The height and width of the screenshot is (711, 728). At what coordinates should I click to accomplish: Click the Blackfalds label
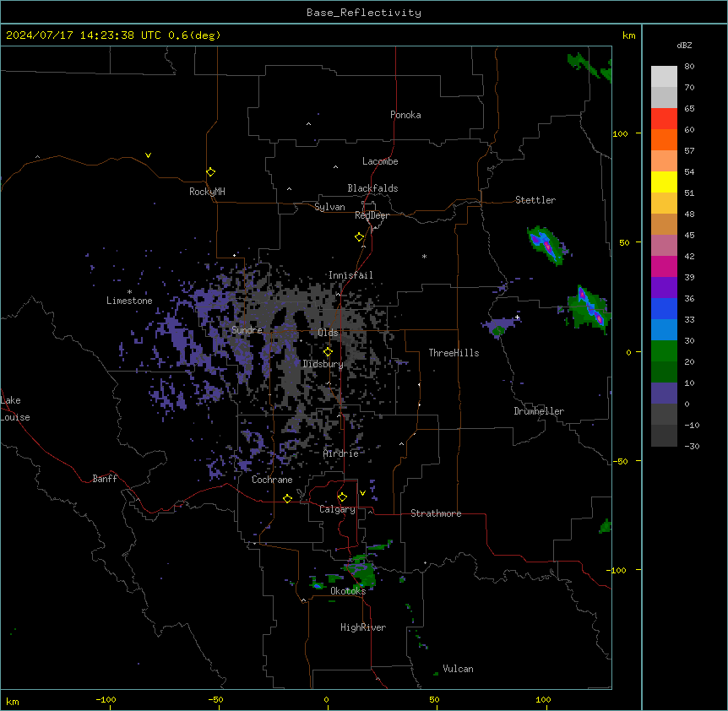372,188
